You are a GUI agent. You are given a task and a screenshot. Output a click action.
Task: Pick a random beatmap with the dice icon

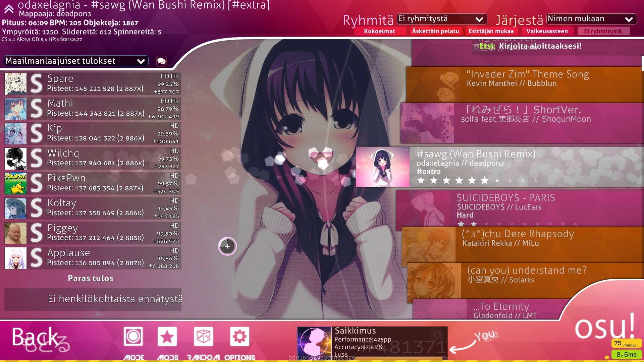pos(203,336)
